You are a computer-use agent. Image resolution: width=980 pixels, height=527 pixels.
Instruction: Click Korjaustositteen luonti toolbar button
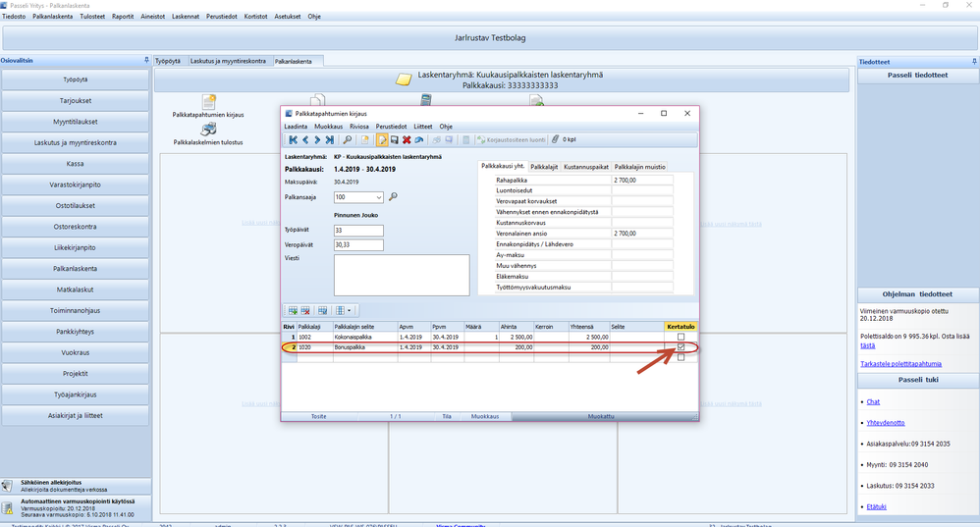point(512,140)
